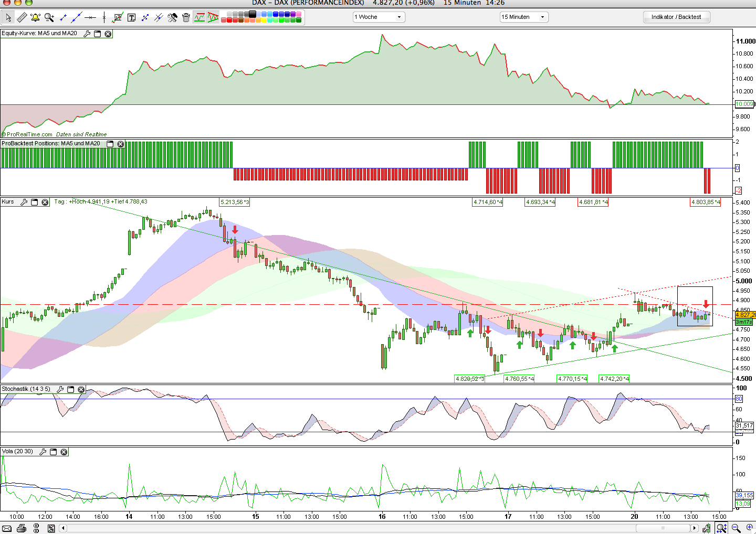Close the Stochastik panel
This screenshot has width=756, height=534.
tap(81, 389)
